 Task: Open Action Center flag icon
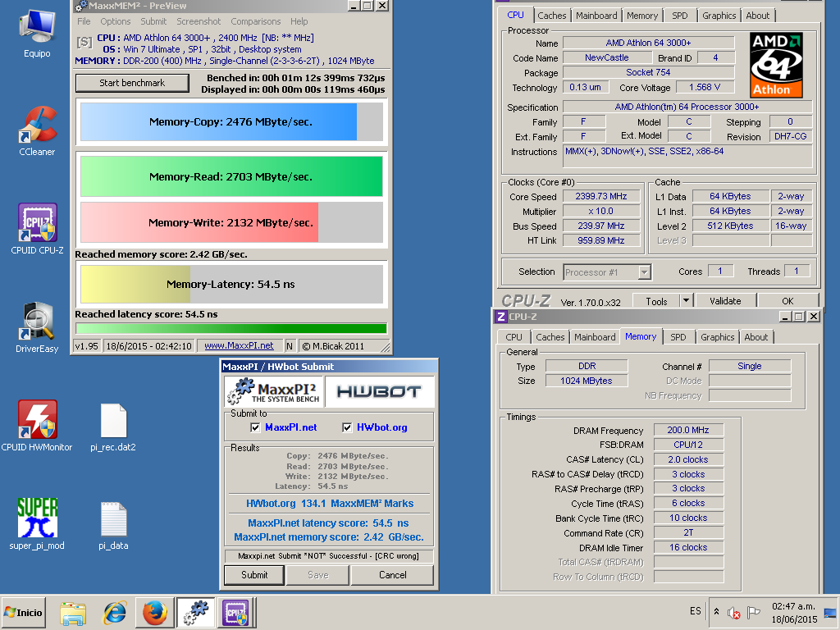[x=753, y=612]
